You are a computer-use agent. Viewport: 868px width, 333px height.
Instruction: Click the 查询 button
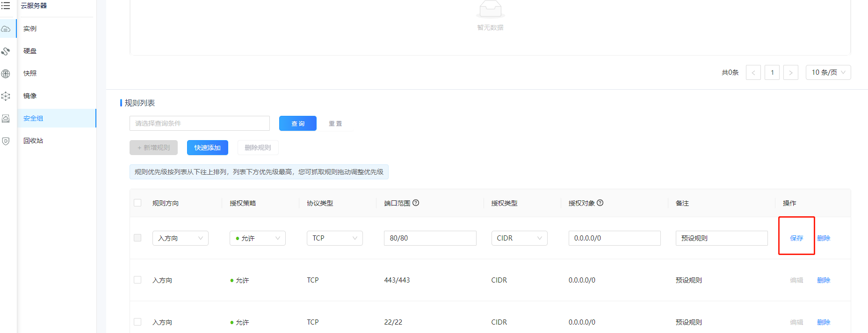click(x=298, y=123)
